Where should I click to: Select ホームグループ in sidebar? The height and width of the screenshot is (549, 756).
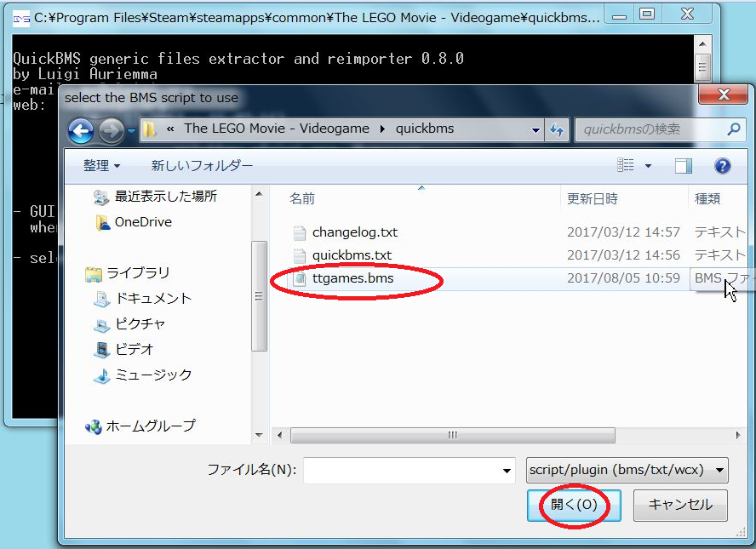click(151, 426)
